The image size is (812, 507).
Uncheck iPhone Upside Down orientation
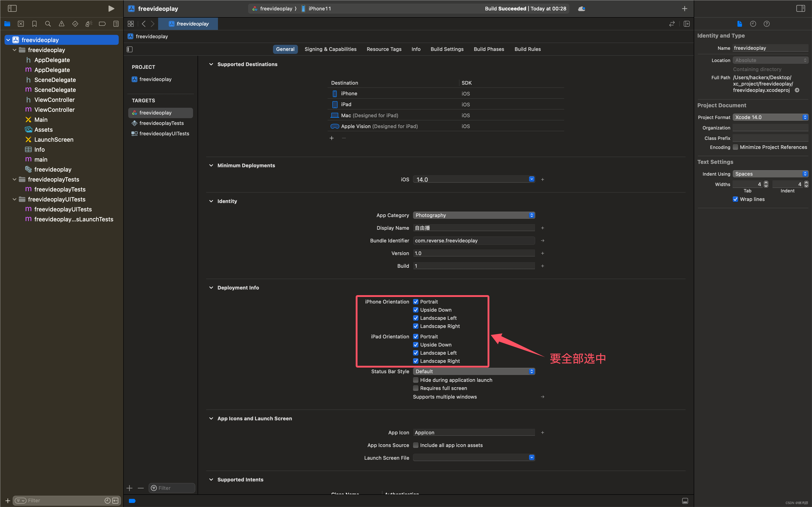point(416,310)
